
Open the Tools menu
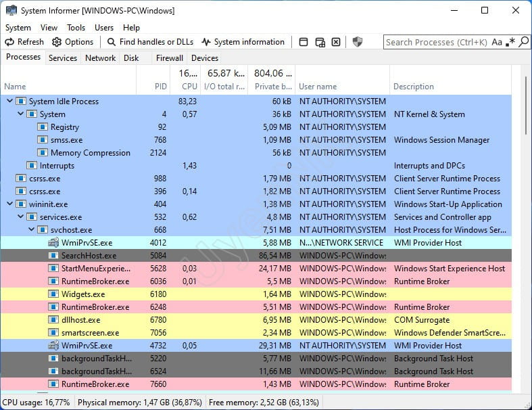76,28
